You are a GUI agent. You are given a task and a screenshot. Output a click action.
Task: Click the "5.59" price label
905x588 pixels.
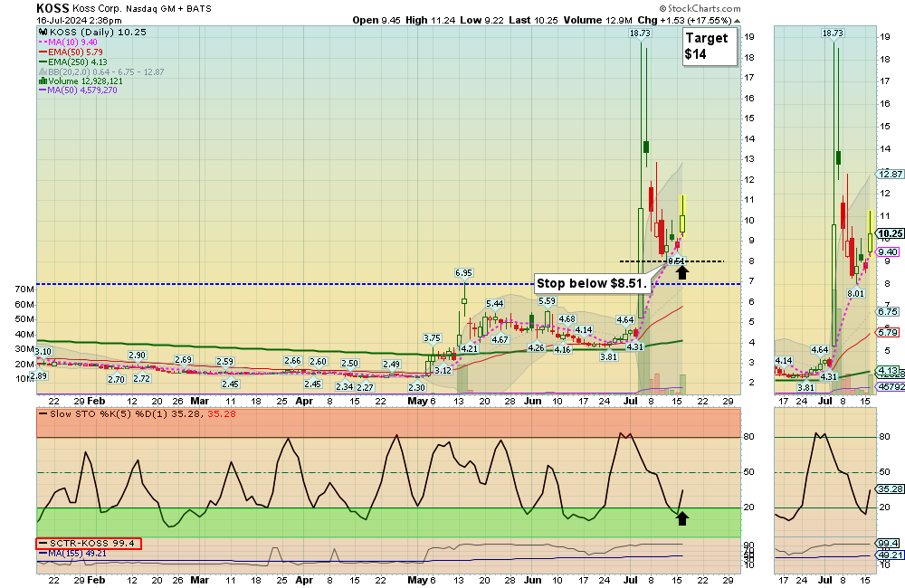tap(548, 300)
